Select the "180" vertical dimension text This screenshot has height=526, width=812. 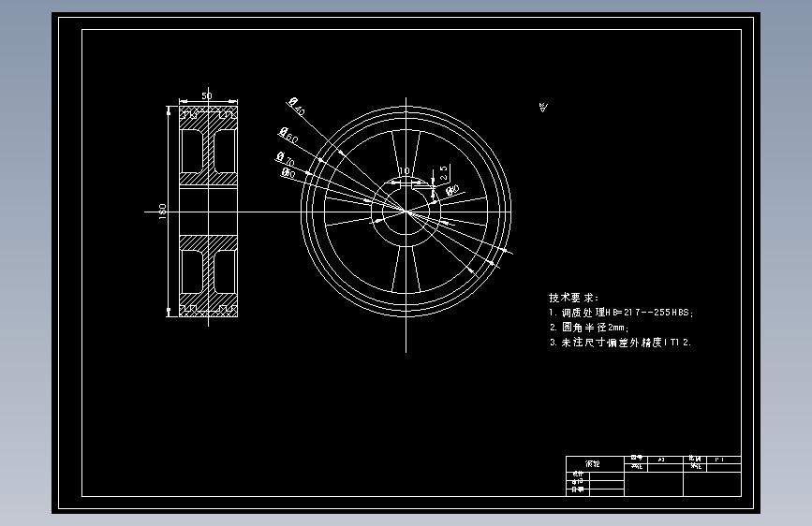[x=163, y=212]
